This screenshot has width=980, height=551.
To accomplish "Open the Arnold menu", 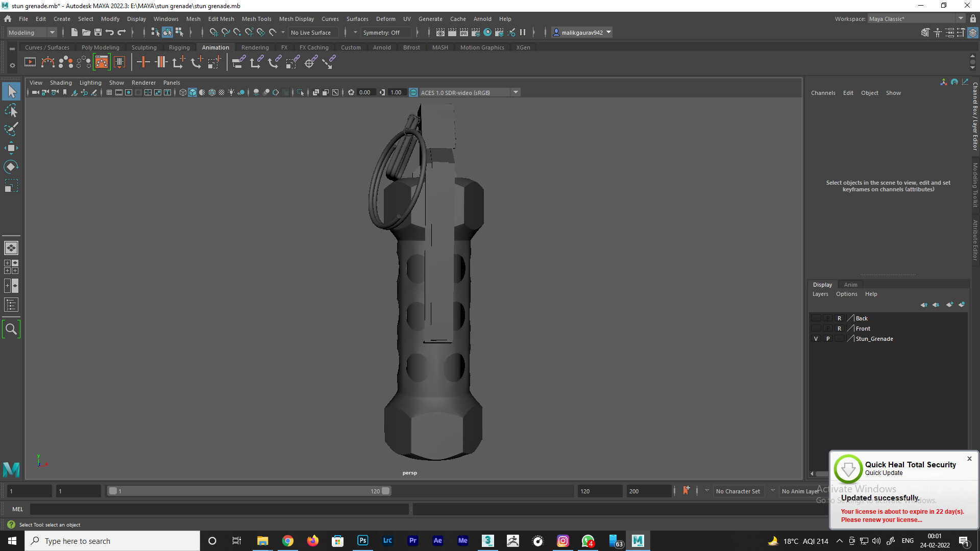I will [x=482, y=19].
